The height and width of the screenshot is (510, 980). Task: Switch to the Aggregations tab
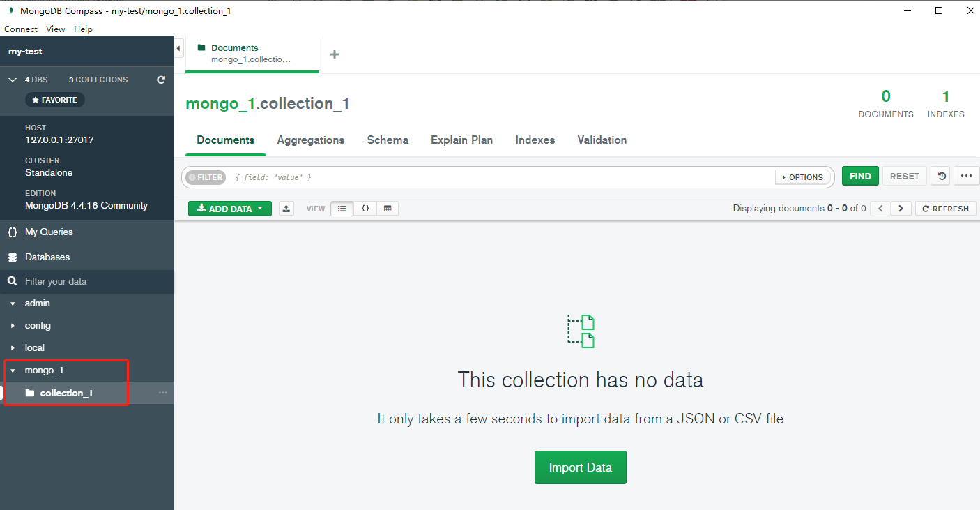[x=311, y=140]
